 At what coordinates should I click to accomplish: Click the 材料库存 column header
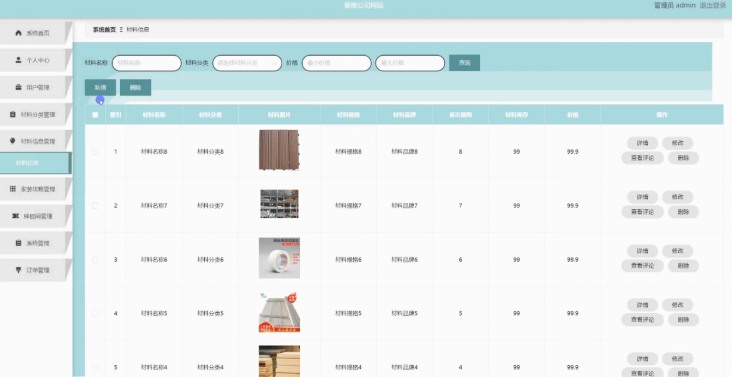point(516,115)
